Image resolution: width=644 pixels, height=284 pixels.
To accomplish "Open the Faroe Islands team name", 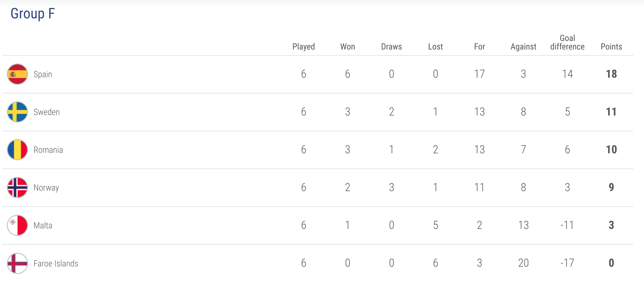I will coord(56,264).
